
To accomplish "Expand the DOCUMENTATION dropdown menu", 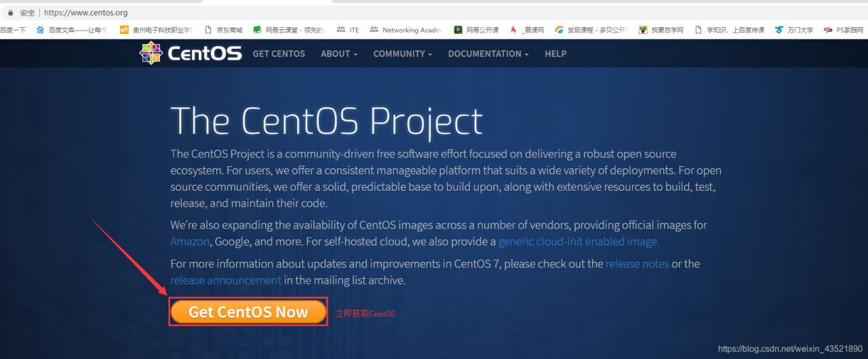I will [x=488, y=54].
